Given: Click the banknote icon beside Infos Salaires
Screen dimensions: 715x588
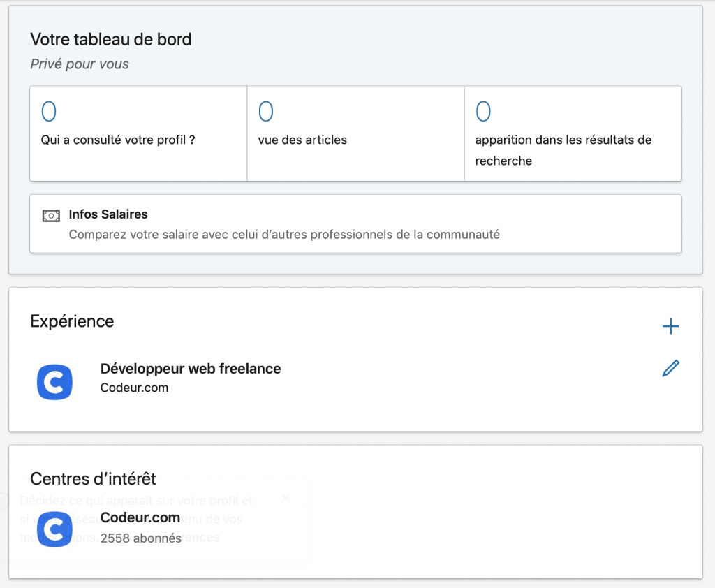Looking at the screenshot, I should [51, 216].
